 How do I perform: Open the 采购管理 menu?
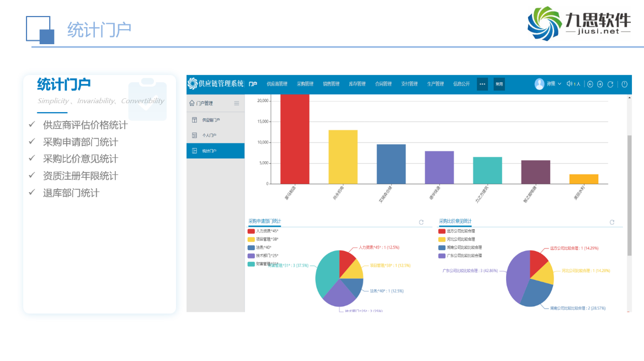305,84
